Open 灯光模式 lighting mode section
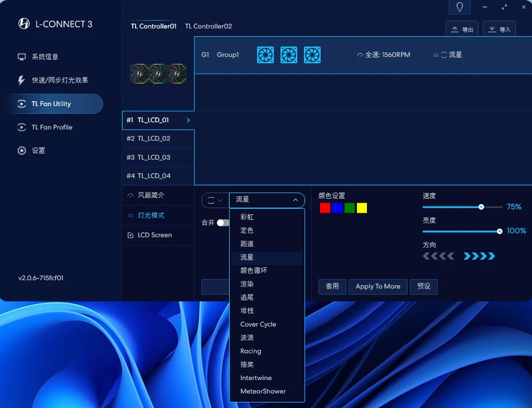 point(158,215)
